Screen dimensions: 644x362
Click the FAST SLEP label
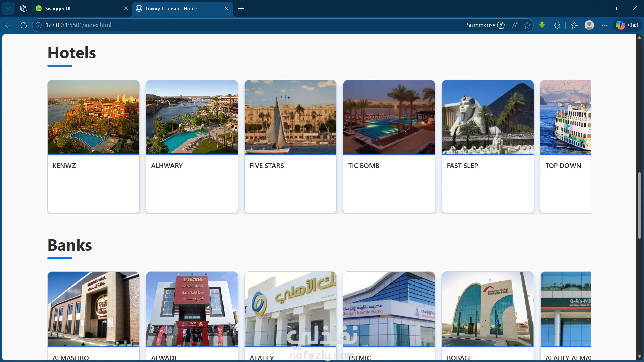click(462, 166)
